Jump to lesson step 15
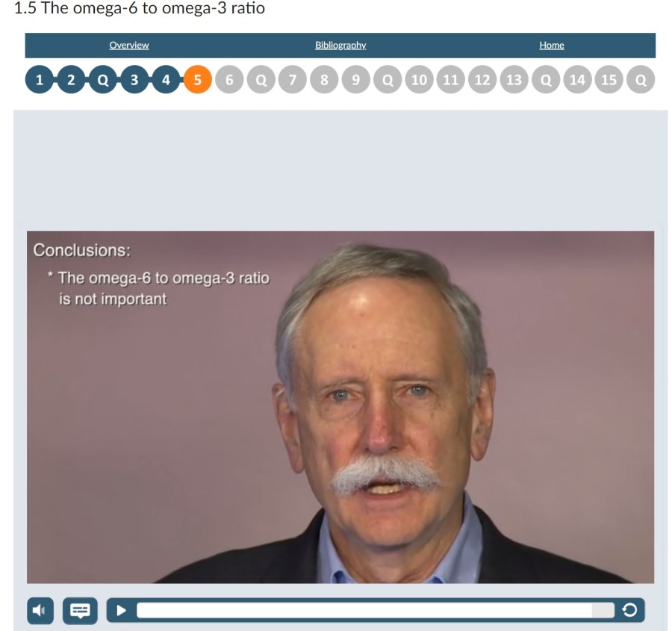The image size is (672, 631). point(609,80)
